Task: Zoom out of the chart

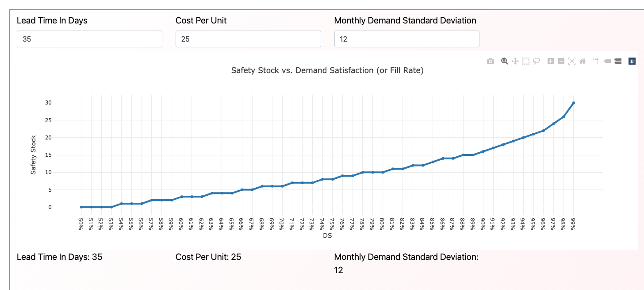Action: click(561, 61)
